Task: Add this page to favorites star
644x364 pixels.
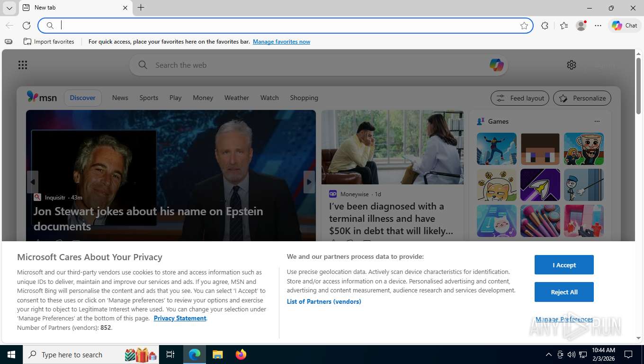Action: [524, 26]
